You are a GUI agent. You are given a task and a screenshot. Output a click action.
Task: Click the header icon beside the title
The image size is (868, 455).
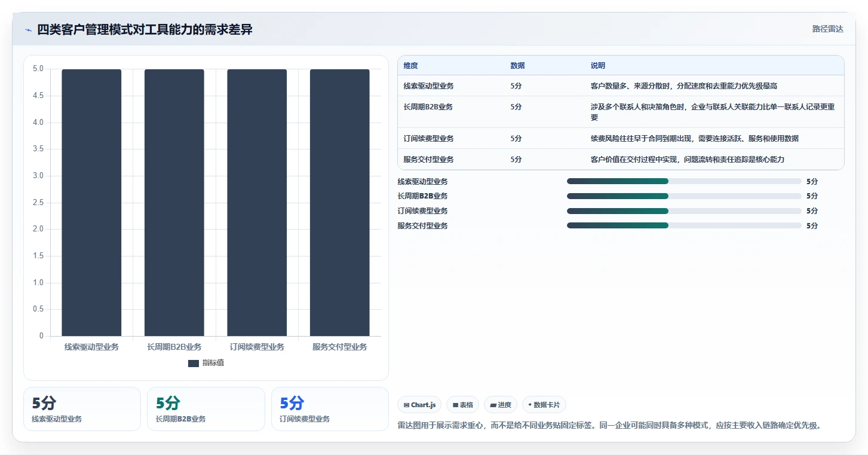tap(29, 30)
